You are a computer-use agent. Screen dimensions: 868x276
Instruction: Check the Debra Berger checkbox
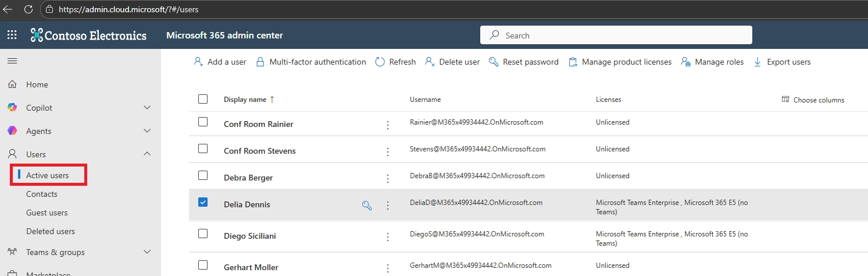point(203,175)
